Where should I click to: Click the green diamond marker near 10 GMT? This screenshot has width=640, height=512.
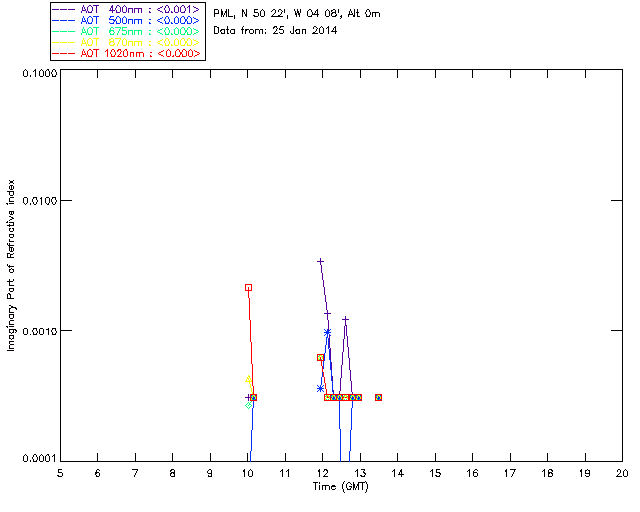tap(248, 405)
